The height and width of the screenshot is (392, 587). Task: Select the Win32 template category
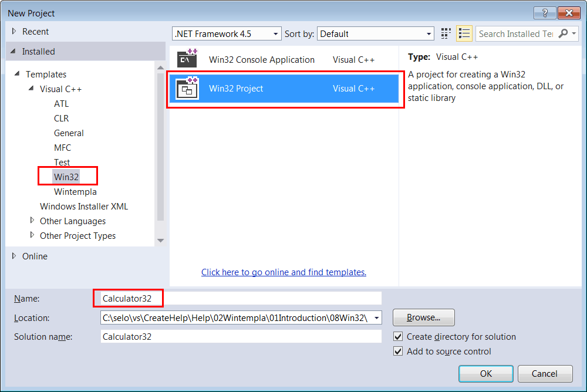tap(66, 177)
